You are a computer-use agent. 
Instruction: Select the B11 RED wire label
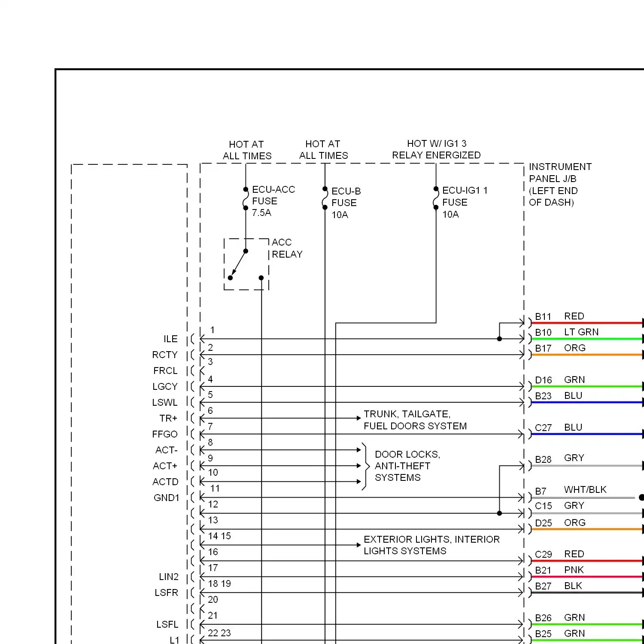click(x=559, y=316)
